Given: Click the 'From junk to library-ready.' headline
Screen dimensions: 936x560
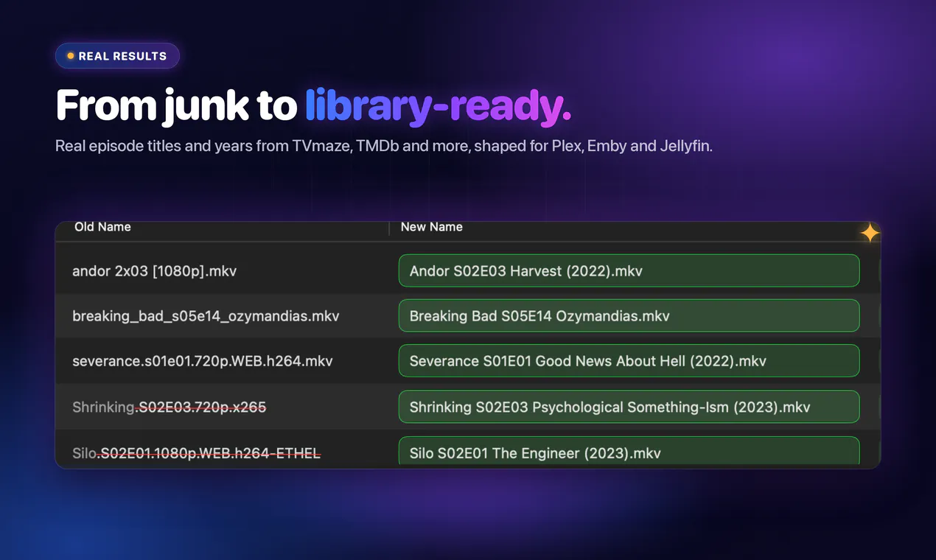Looking at the screenshot, I should tap(313, 105).
